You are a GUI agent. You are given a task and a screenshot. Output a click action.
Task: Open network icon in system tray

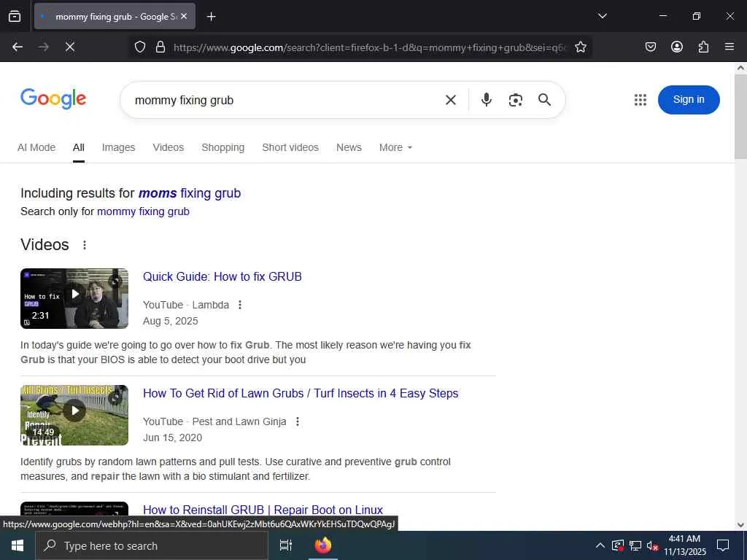[x=635, y=545]
